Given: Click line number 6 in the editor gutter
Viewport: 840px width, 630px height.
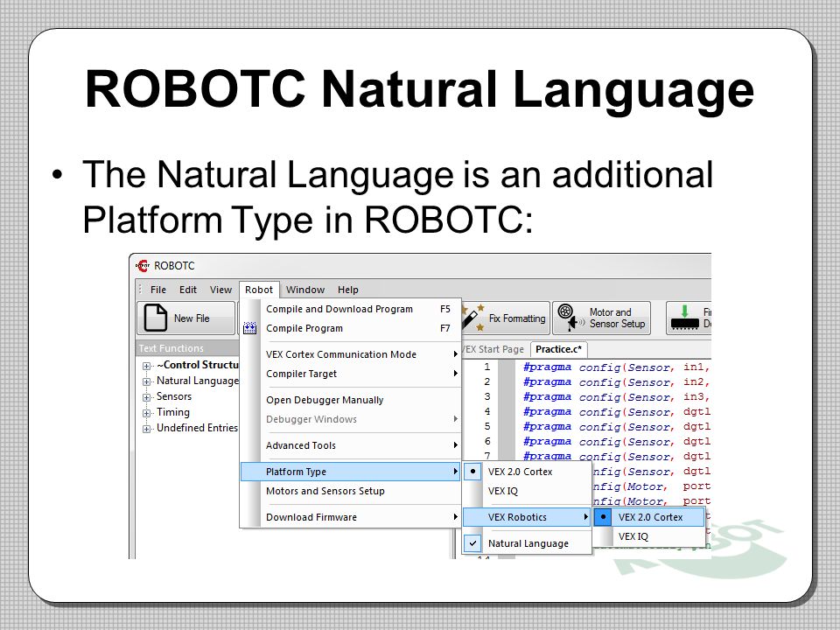Looking at the screenshot, I should [487, 442].
